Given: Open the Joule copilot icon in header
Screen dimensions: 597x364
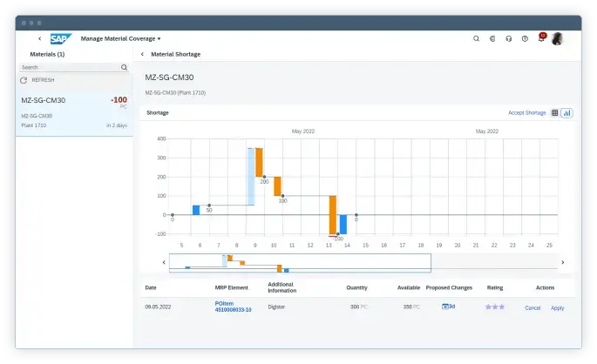Looking at the screenshot, I should (492, 38).
